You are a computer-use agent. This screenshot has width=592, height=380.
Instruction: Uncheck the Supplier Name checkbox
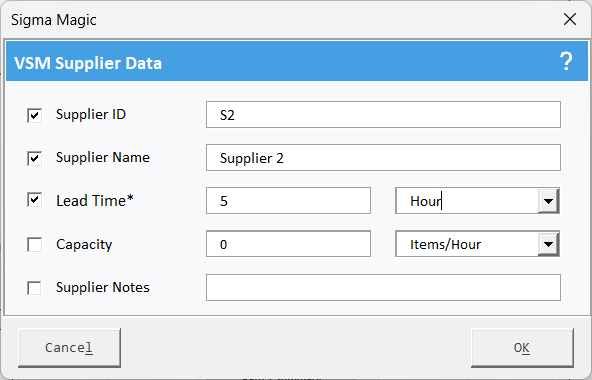coord(34,158)
